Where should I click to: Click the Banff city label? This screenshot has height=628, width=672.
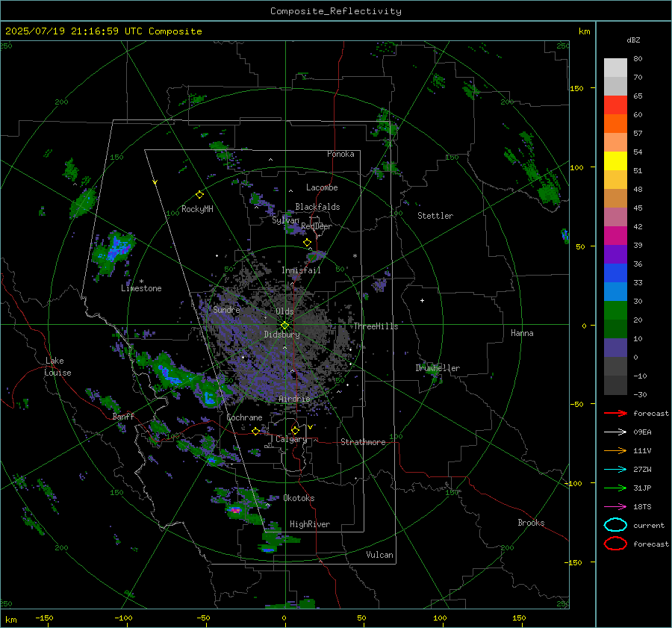tap(123, 417)
